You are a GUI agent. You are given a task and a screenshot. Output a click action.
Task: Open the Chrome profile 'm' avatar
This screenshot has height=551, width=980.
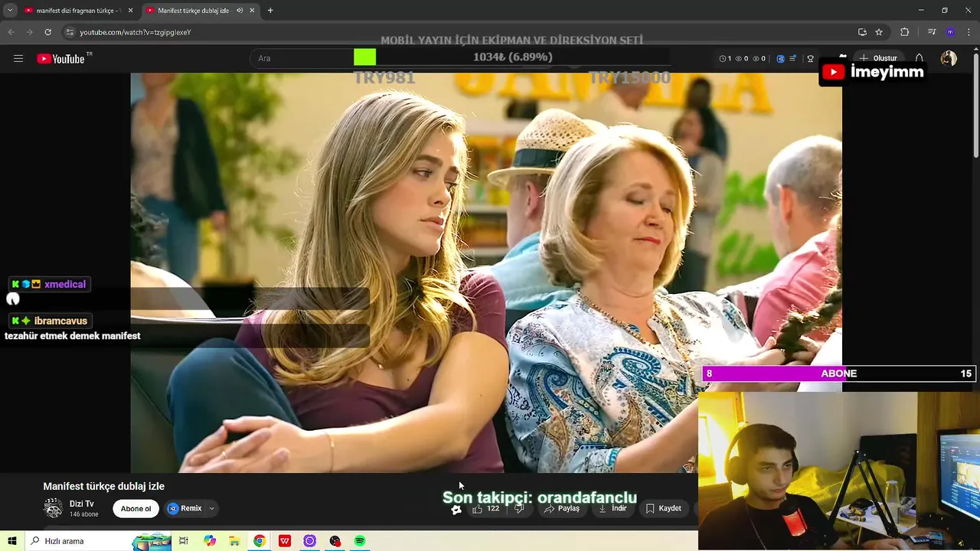[950, 32]
